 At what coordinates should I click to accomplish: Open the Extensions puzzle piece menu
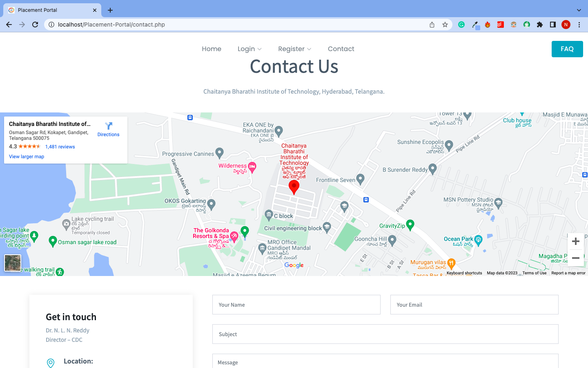pyautogui.click(x=540, y=25)
